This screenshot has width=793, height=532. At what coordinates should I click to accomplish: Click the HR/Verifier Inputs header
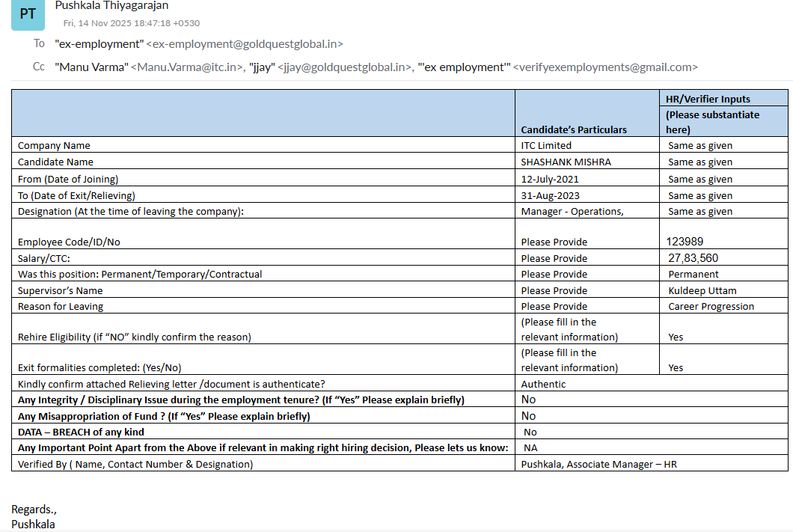pyautogui.click(x=708, y=99)
